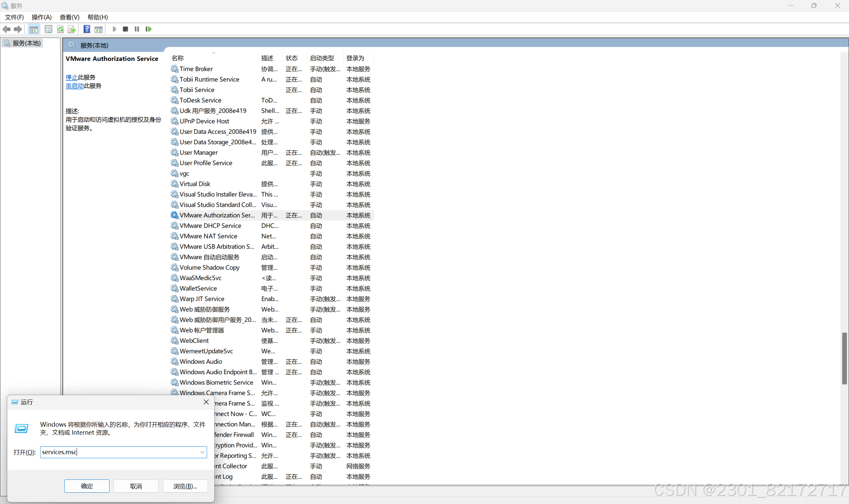Screen dimensions: 849x504
Task: Click the services.msc text input field
Action: click(119, 452)
